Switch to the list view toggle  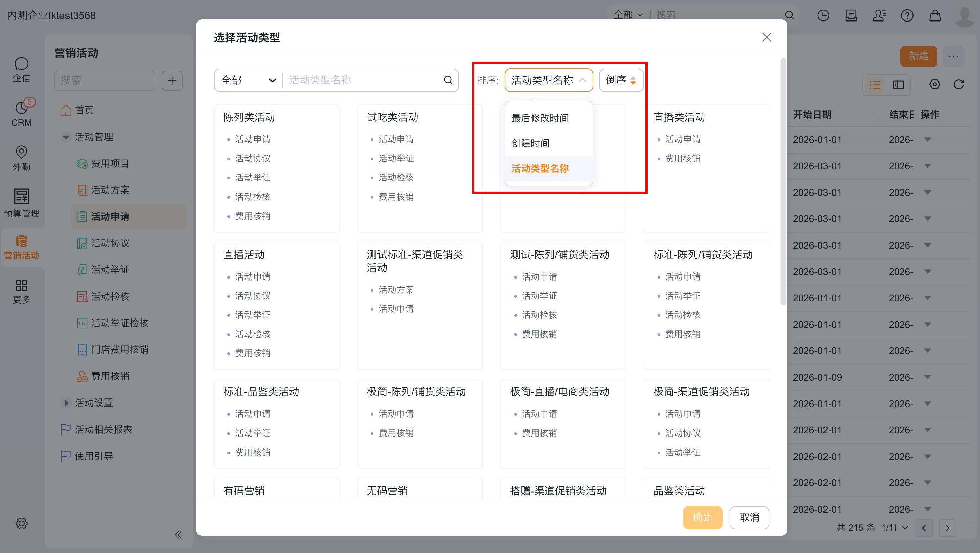875,84
